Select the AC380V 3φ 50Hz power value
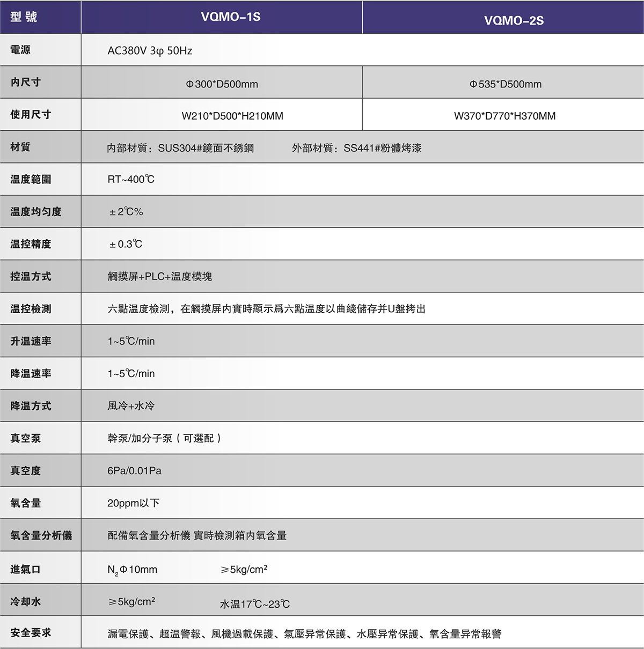This screenshot has height=649, width=644. tap(150, 51)
